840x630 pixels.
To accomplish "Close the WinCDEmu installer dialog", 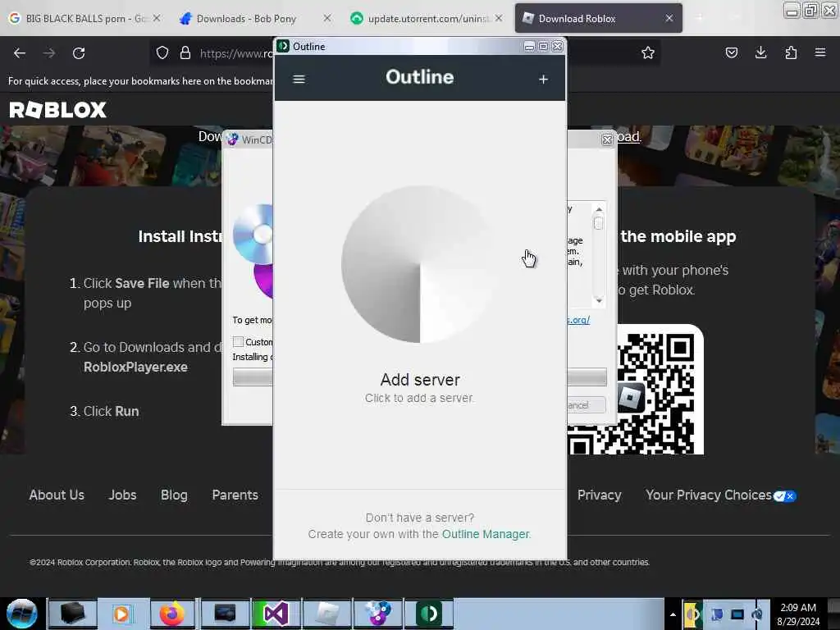I will [606, 139].
